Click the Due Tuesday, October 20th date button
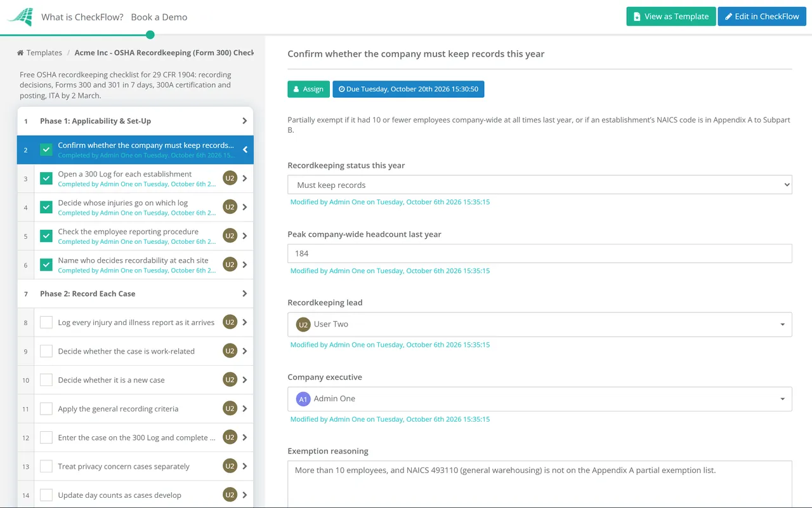This screenshot has width=812, height=508. (409, 89)
